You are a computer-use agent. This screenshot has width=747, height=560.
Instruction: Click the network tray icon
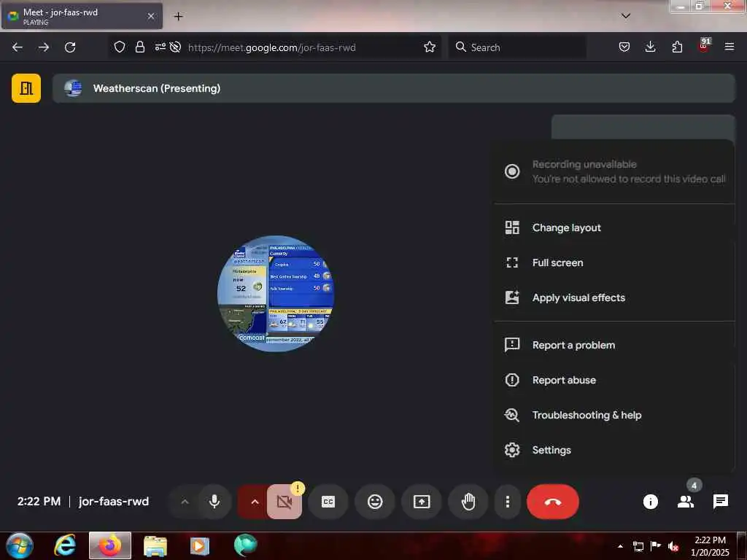click(638, 546)
